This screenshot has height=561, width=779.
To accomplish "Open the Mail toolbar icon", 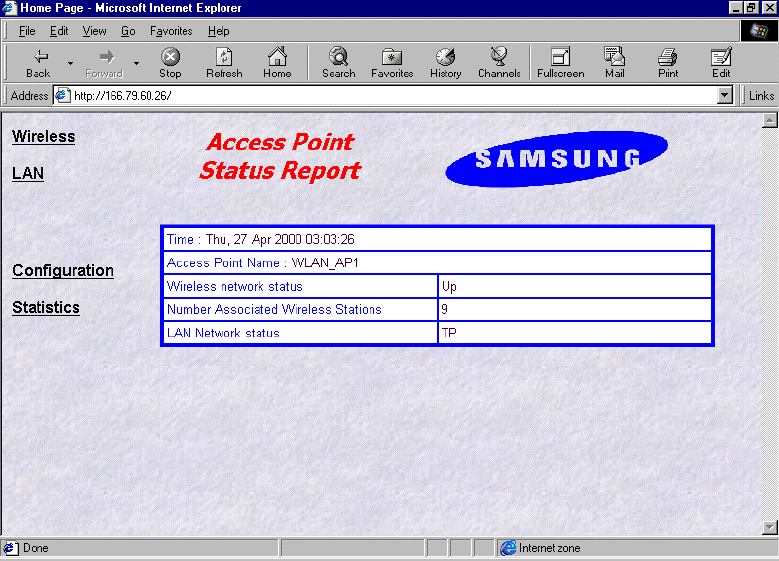I will [x=615, y=56].
